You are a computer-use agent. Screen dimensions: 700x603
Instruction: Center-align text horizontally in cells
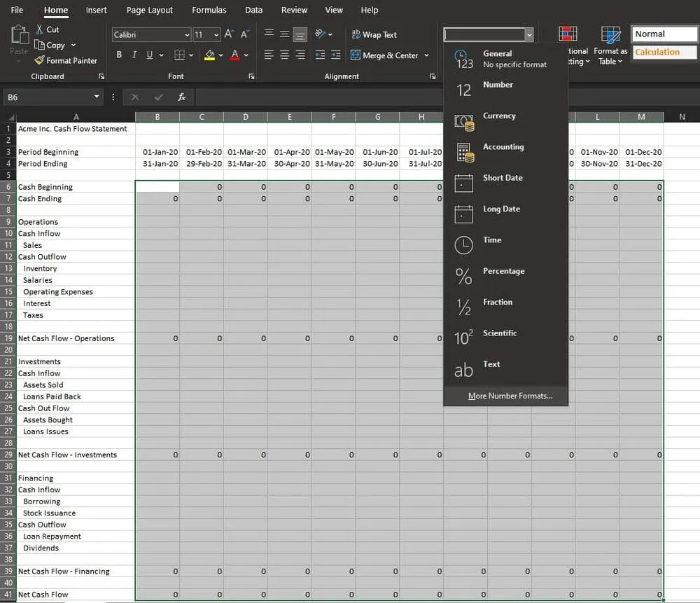(x=284, y=55)
